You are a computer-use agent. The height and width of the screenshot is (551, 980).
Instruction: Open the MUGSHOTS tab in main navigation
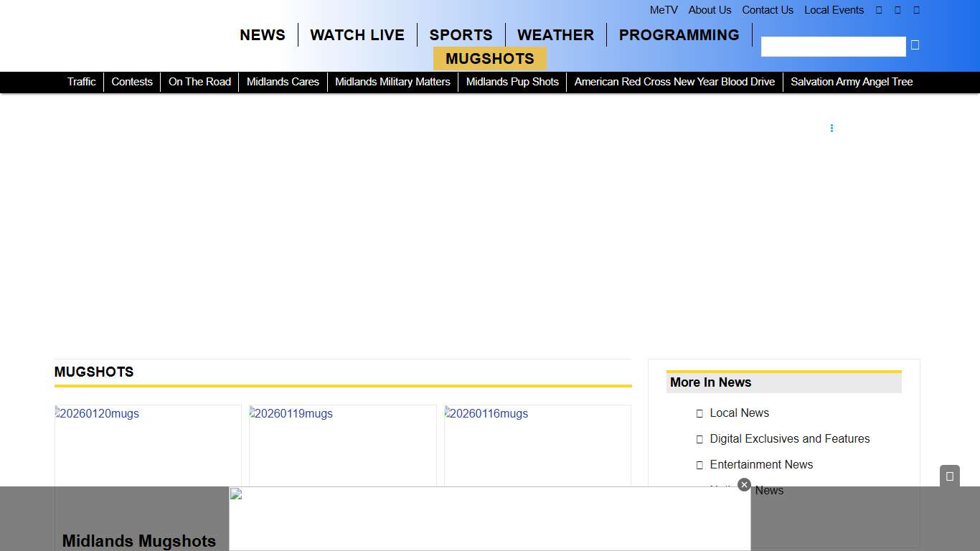pyautogui.click(x=489, y=59)
